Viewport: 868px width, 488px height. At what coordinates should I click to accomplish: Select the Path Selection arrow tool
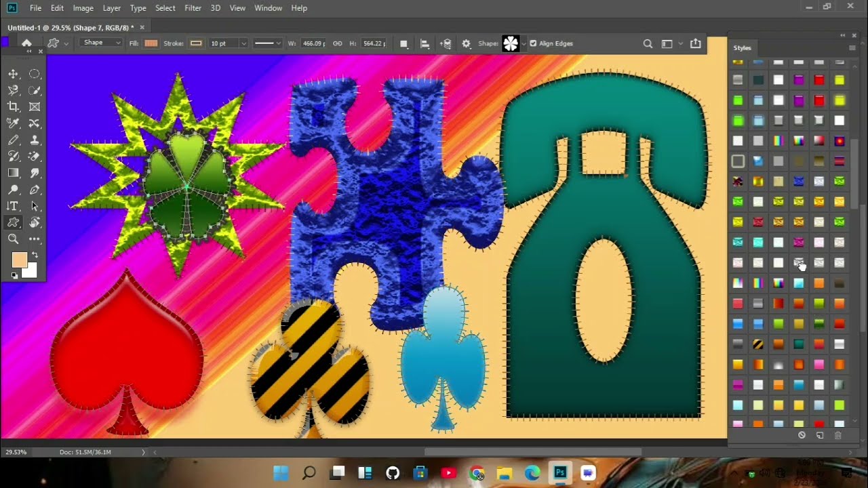[35, 206]
